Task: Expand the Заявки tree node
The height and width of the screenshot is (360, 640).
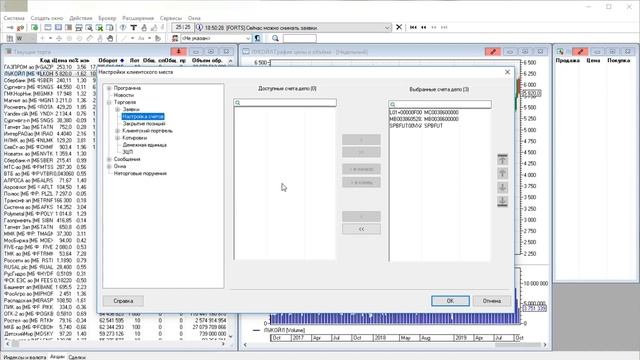Action: [118, 109]
